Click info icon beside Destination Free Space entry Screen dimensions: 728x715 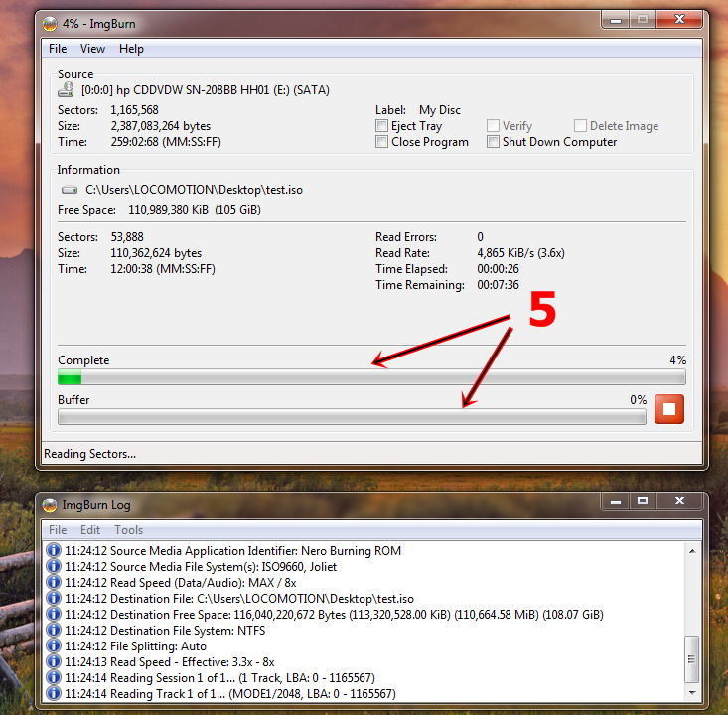(54, 615)
